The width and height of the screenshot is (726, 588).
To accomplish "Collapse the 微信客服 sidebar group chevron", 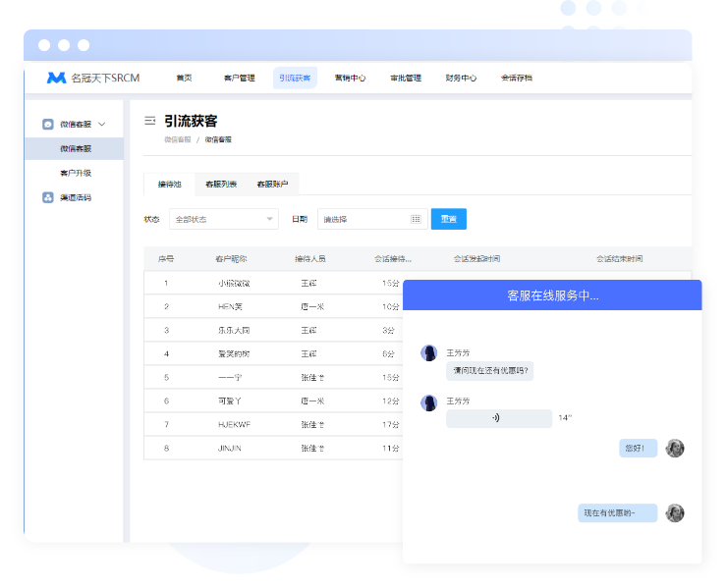I will [x=102, y=125].
